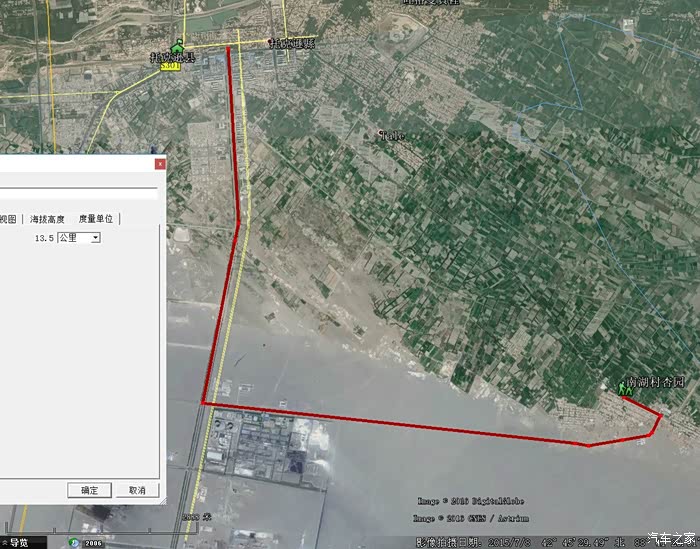Click the latitude coordinate in status bar

pyautogui.click(x=583, y=543)
